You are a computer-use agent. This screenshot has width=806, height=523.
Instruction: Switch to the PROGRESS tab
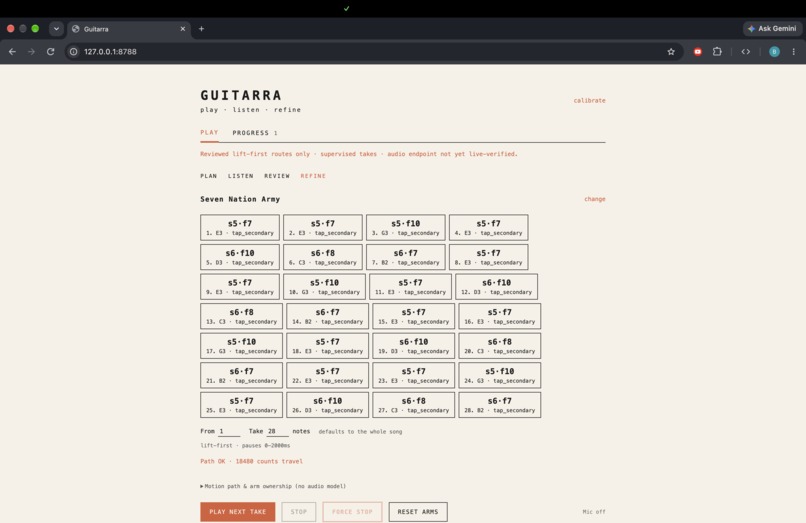(254, 133)
